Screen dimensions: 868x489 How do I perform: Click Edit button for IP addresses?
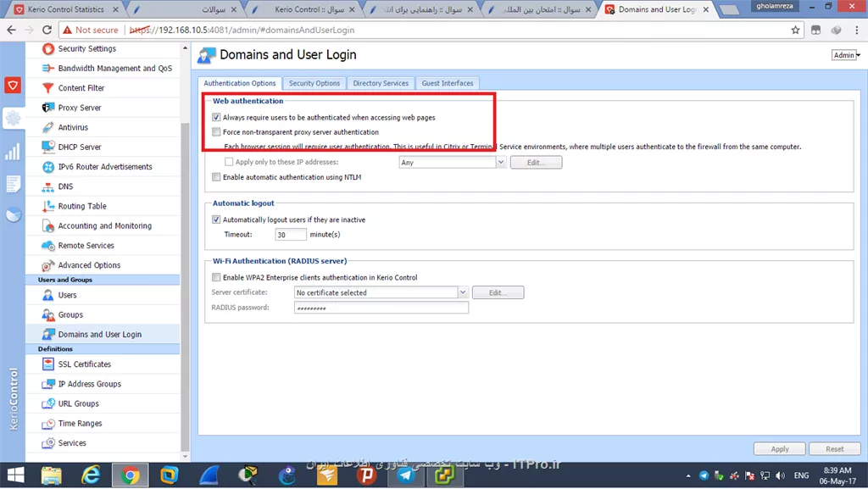(x=536, y=163)
